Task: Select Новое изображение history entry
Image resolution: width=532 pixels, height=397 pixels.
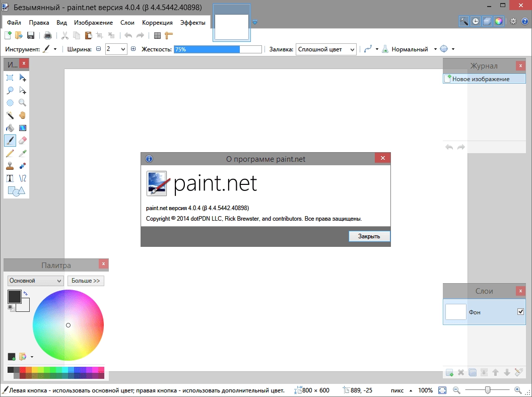Action: [484, 79]
